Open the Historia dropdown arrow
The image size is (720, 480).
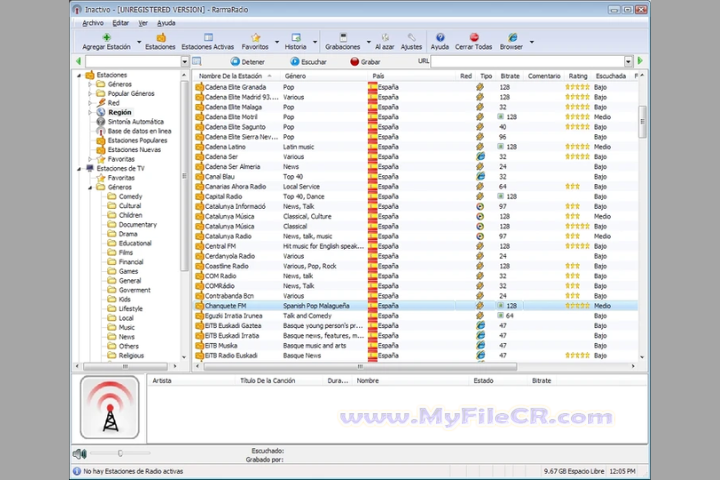pyautogui.click(x=315, y=42)
